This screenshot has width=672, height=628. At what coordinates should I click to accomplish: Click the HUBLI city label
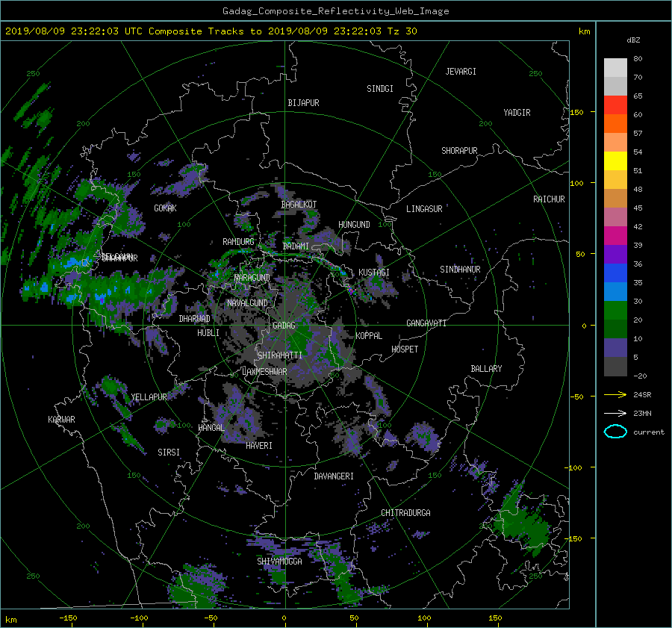[x=208, y=333]
